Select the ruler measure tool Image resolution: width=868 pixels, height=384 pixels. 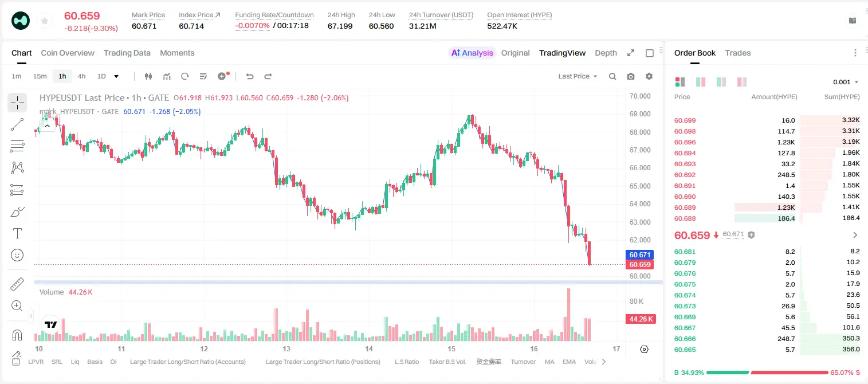(17, 284)
